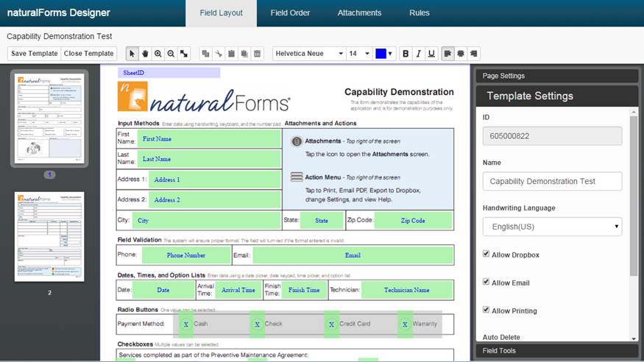Click the naturalForms logo on the form
Screen dimensions: 644x362
204,97
